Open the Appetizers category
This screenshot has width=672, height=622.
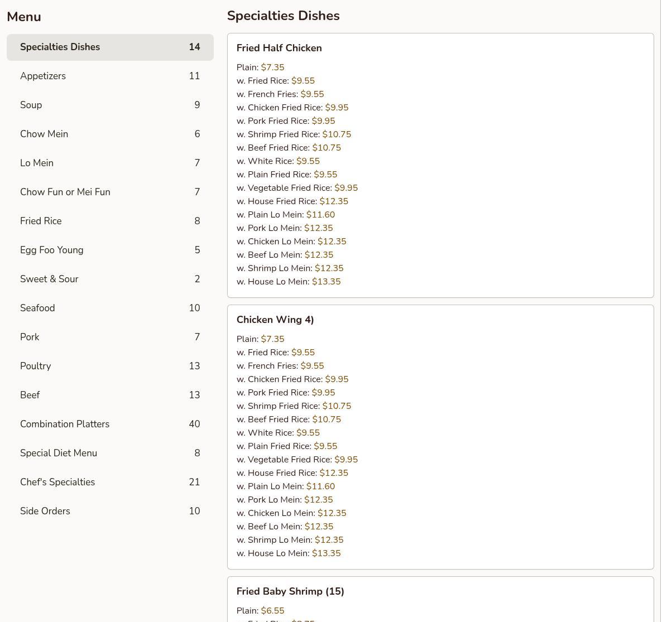pos(110,76)
